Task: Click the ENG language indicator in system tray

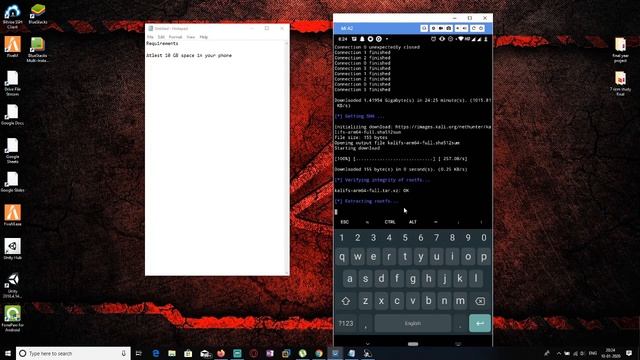Action: (x=593, y=353)
